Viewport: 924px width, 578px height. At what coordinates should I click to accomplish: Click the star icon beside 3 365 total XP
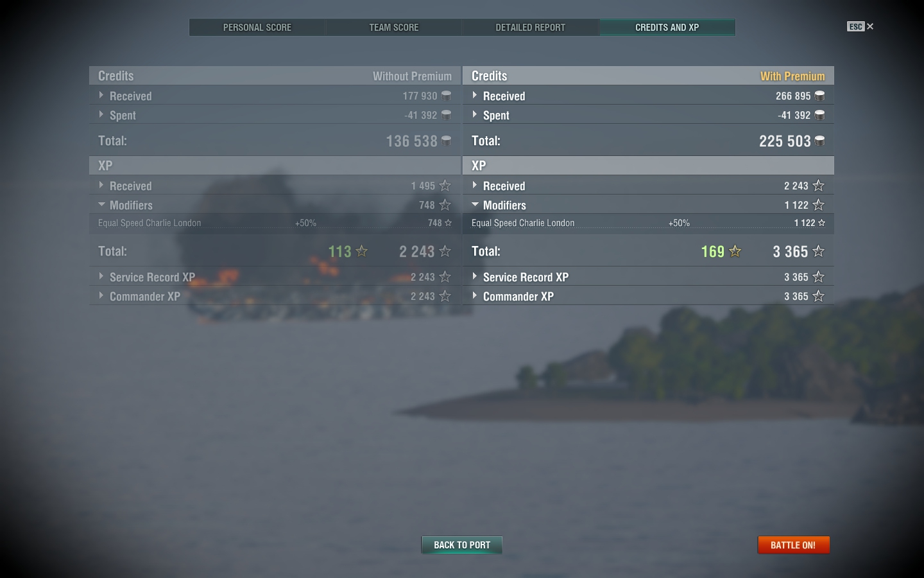pos(818,251)
